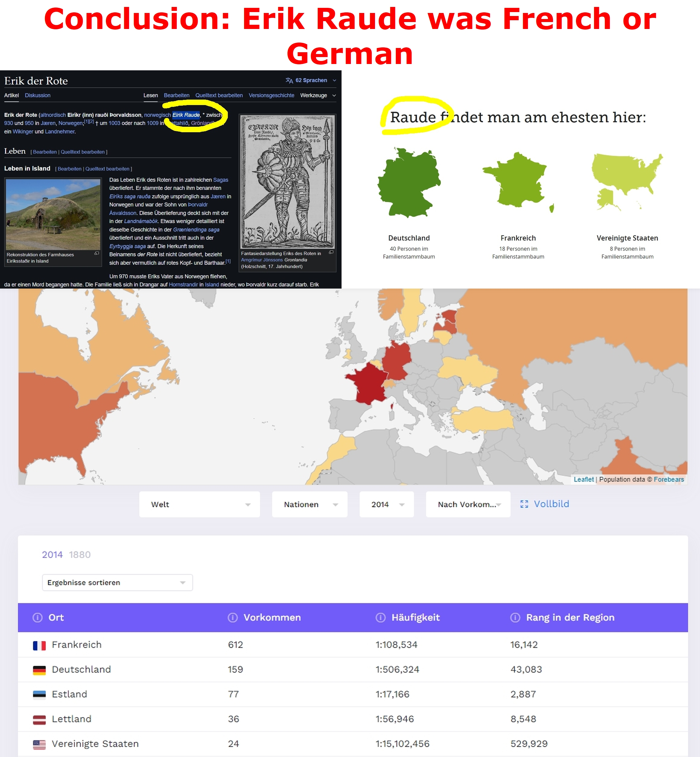Open the 2014 year dropdown below the map
The height and width of the screenshot is (757, 700).
click(x=387, y=504)
